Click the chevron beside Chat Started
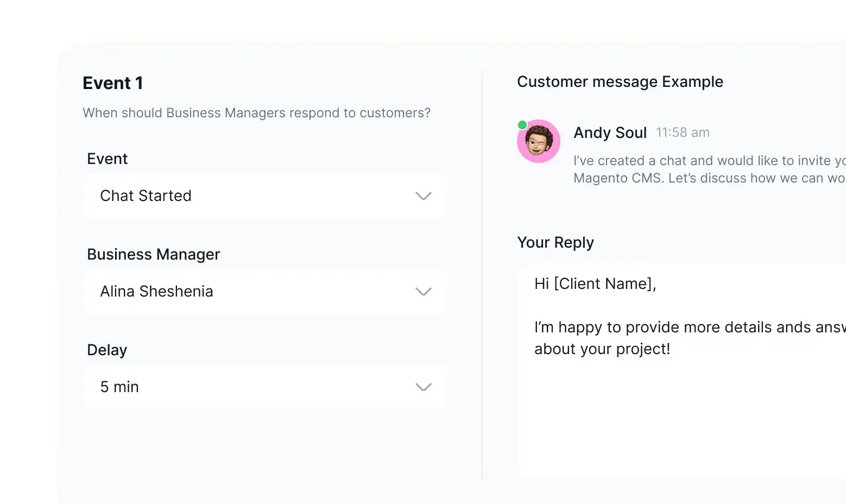The height and width of the screenshot is (504, 846). click(x=423, y=196)
